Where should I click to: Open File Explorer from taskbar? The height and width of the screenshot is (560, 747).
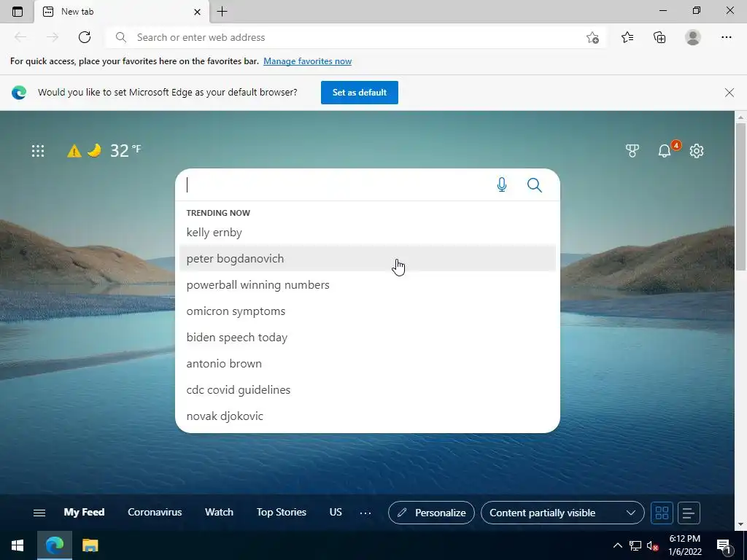click(x=90, y=545)
